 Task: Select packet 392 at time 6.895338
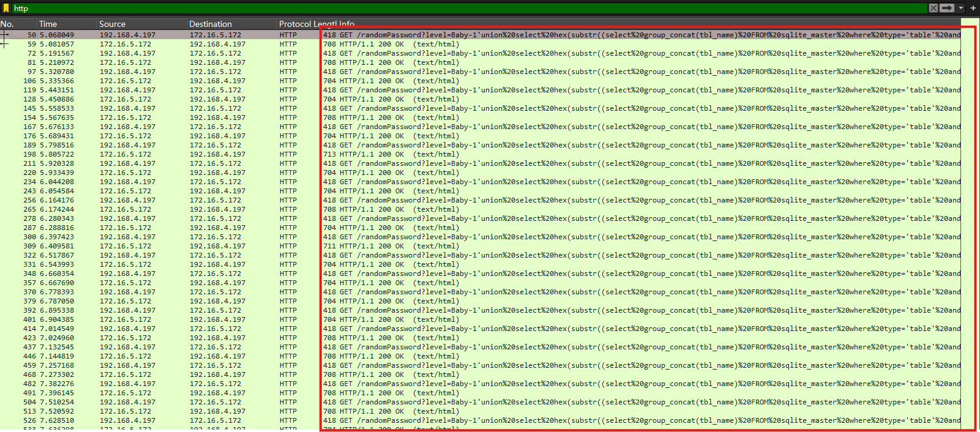pyautogui.click(x=481, y=310)
